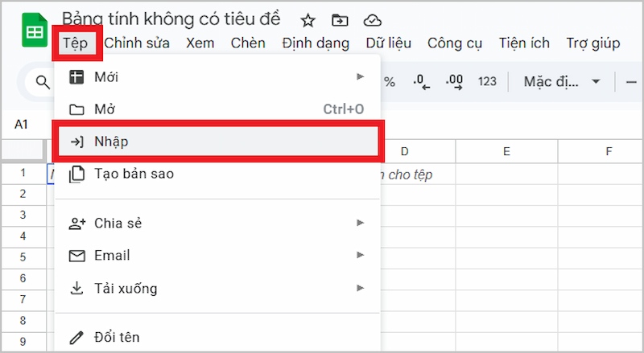Select row 9 header
This screenshot has height=353, width=644.
[23, 342]
